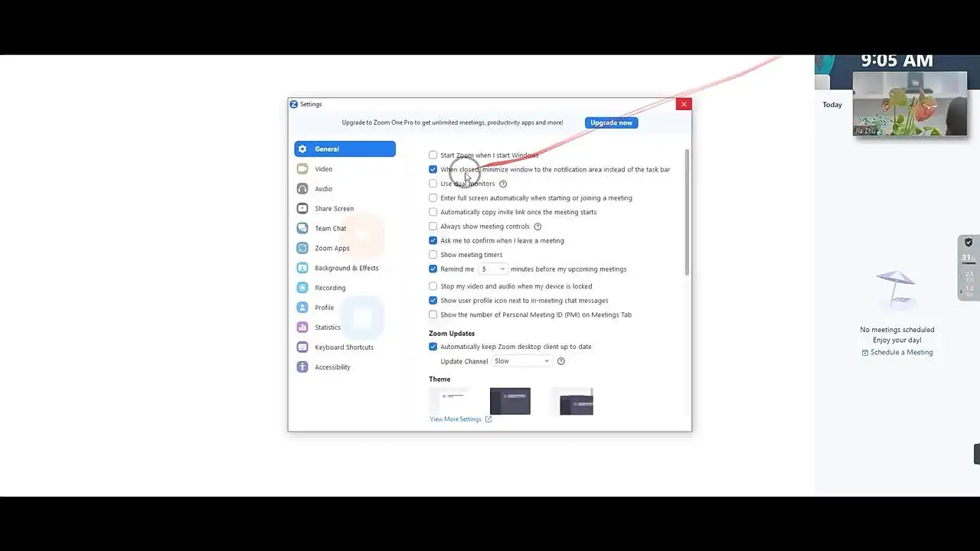Click the Jia Zhu video thumbnail
This screenshot has width=980, height=551.
[910, 104]
